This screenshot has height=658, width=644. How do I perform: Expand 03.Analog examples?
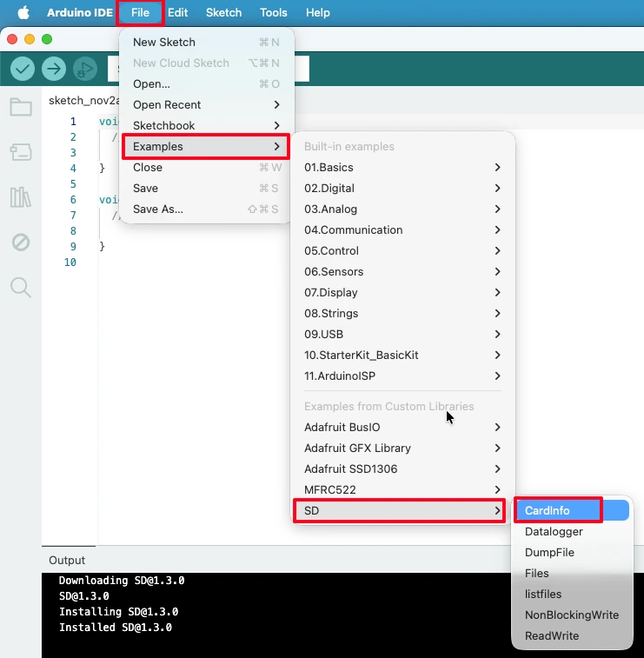[x=402, y=209]
